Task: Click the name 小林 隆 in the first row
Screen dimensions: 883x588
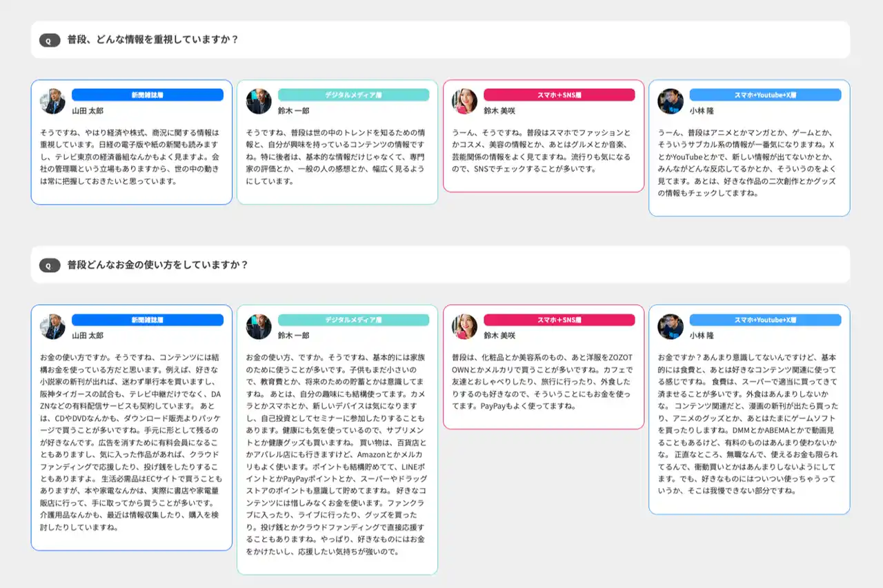Action: 701,110
